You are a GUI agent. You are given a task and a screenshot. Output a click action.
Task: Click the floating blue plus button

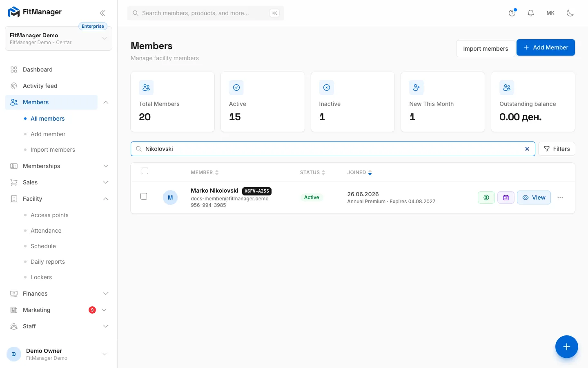tap(567, 347)
